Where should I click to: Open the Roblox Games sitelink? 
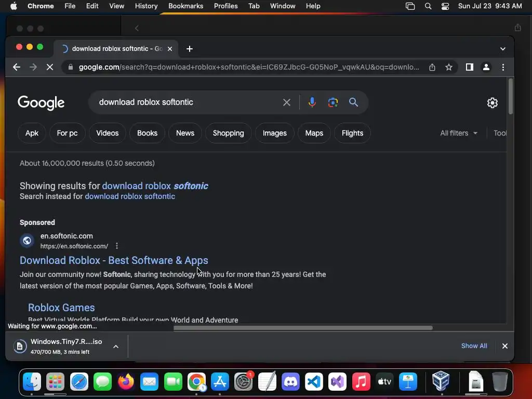pyautogui.click(x=61, y=308)
